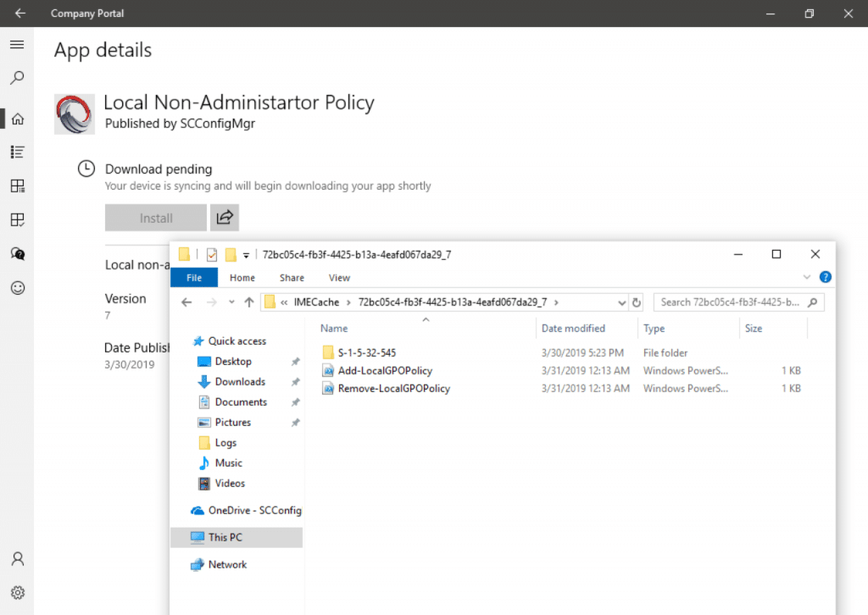Image resolution: width=868 pixels, height=615 pixels.
Task: Click the customize Quick Access Toolbar checkbox icon
Action: (210, 253)
